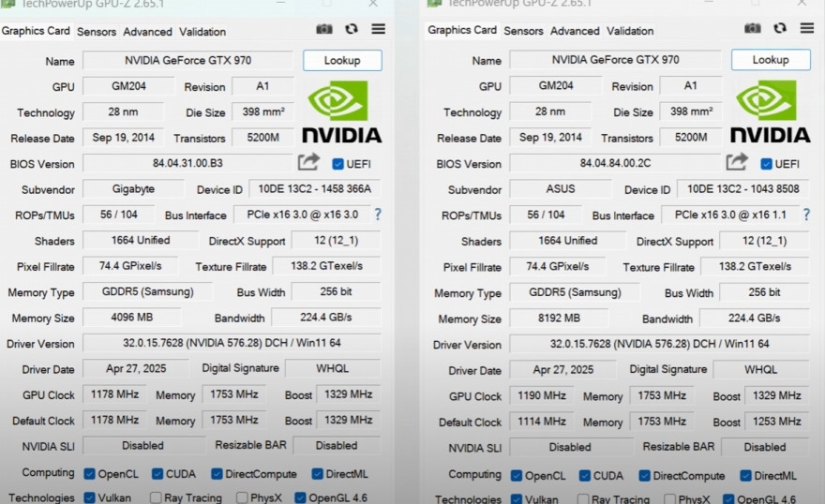The width and height of the screenshot is (825, 504).
Task: Click the 4096 MB Memory Size field
Action: (x=132, y=318)
